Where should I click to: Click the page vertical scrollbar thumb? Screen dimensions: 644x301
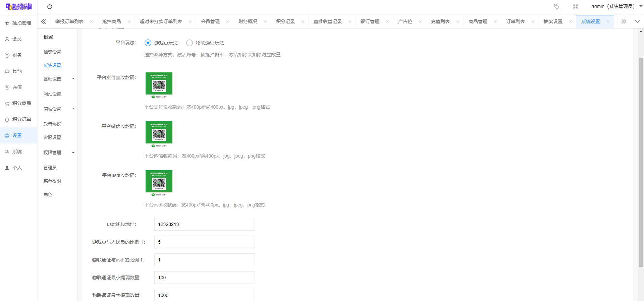tap(641, 162)
